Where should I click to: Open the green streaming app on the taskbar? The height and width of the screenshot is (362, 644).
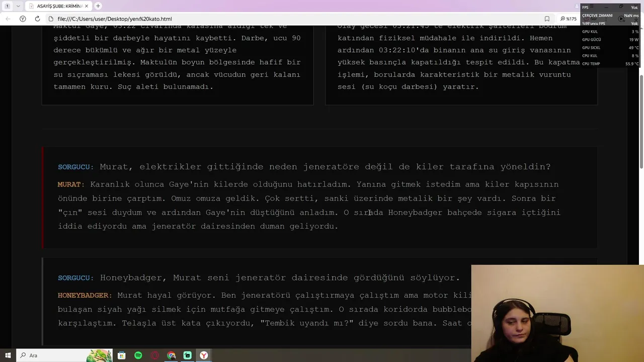coord(188,355)
